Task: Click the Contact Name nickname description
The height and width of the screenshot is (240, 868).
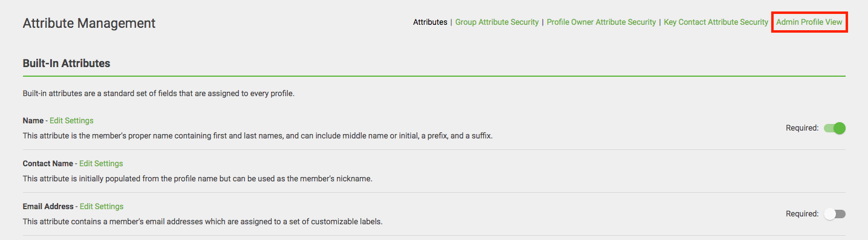Action: pos(197,179)
